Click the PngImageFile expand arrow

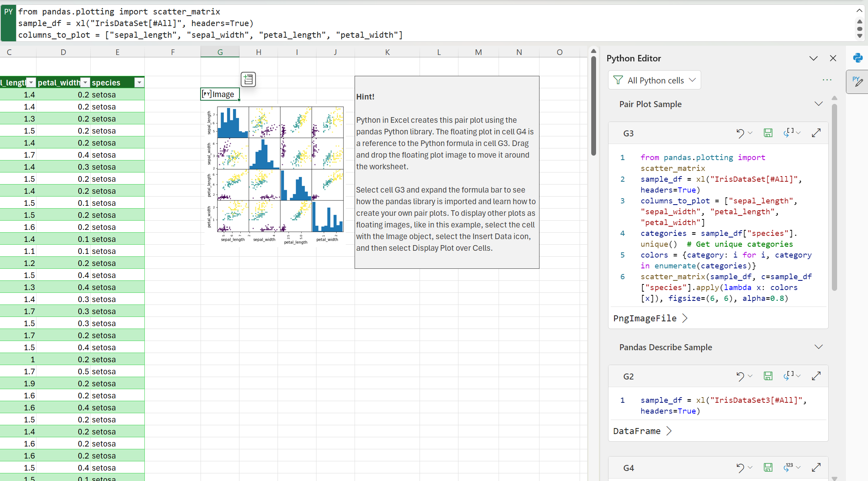[x=686, y=318]
